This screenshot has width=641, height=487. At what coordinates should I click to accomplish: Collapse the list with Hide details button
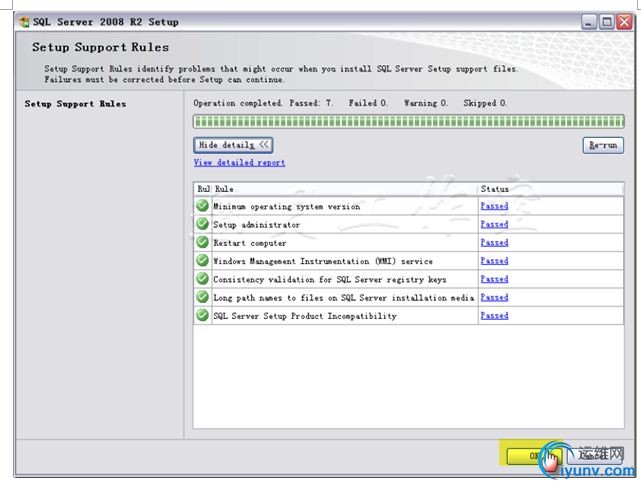click(x=233, y=145)
